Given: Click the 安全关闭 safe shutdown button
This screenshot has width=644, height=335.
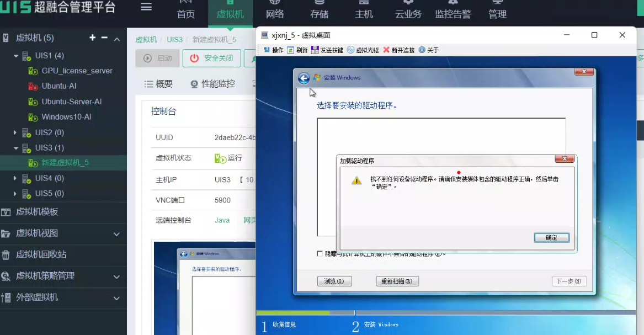Looking at the screenshot, I should [x=211, y=59].
